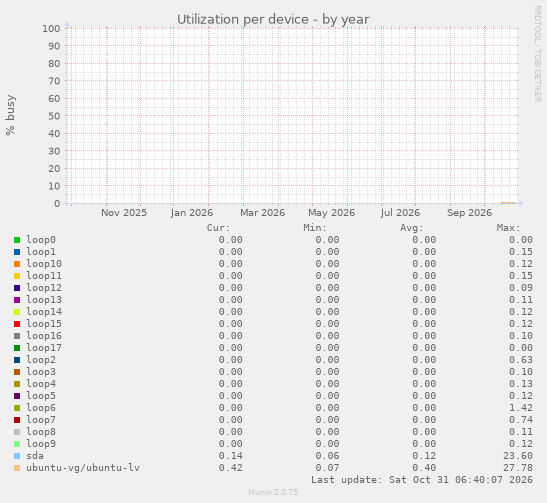This screenshot has height=503, width=547.
Task: Click the sda light blue swatch
Action: coord(17,456)
